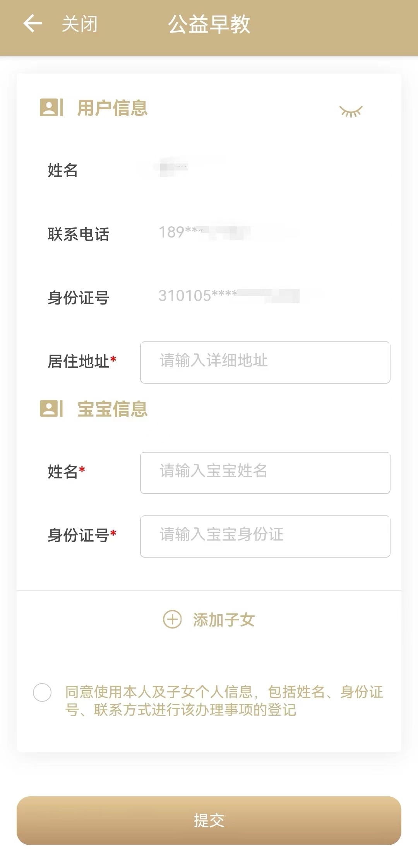Tap the circled plus icon

point(172,619)
